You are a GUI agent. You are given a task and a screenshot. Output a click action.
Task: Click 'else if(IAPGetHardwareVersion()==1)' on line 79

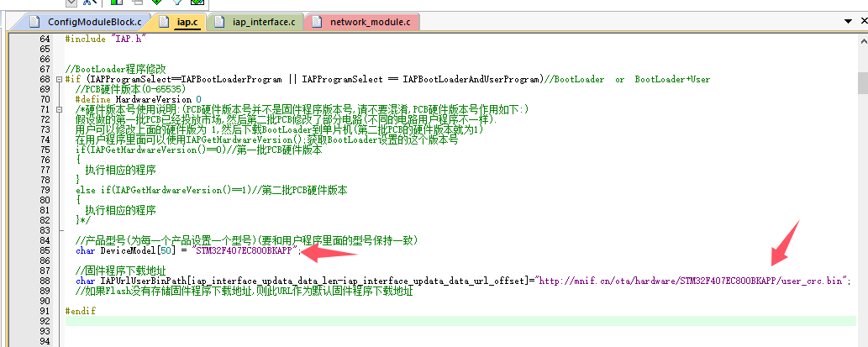click(x=164, y=191)
